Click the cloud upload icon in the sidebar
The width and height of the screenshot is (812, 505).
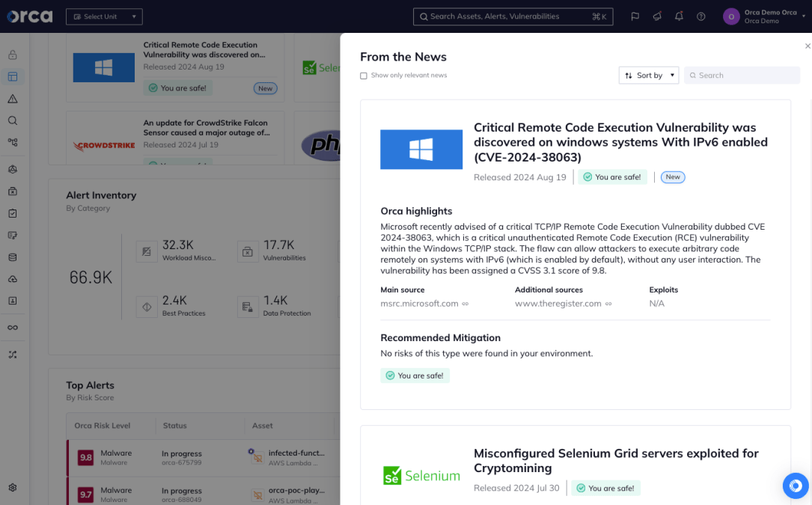click(x=13, y=279)
